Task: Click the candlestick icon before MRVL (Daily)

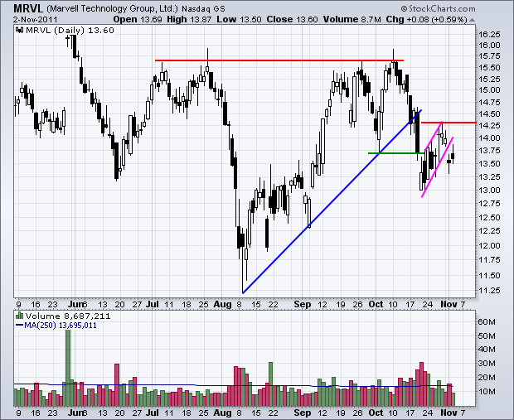Action: click(x=20, y=30)
